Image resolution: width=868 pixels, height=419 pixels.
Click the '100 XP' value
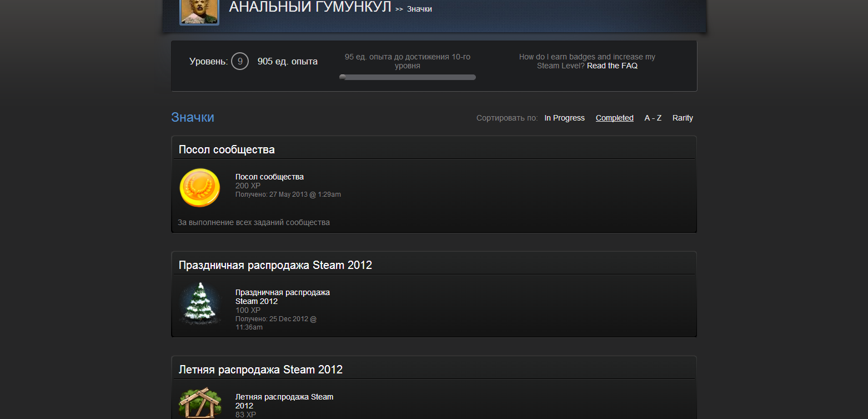248,310
